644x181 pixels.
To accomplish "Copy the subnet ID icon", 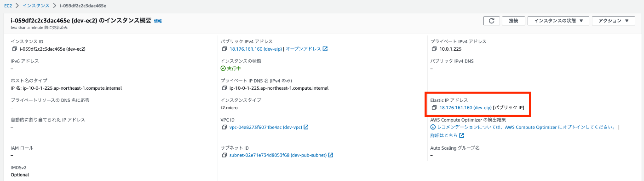I will point(224,155).
